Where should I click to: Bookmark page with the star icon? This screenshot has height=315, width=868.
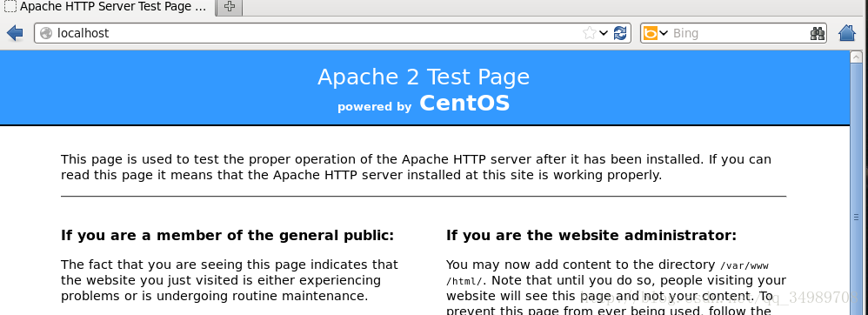(589, 33)
